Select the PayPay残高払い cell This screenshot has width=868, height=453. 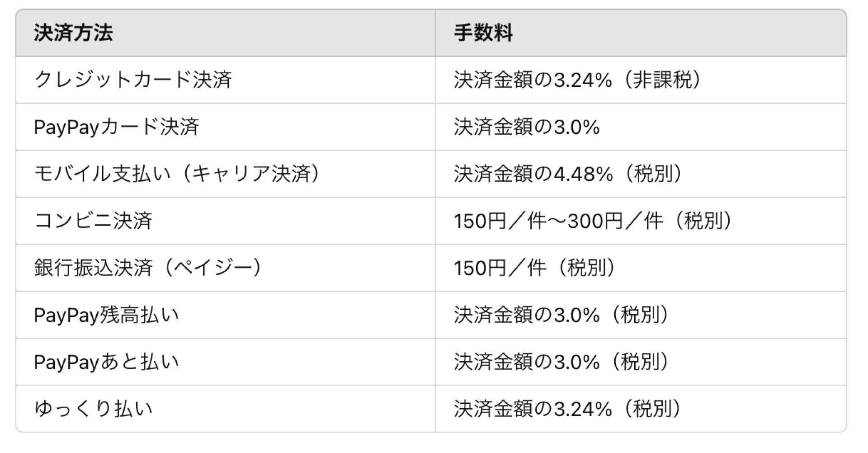point(226,315)
